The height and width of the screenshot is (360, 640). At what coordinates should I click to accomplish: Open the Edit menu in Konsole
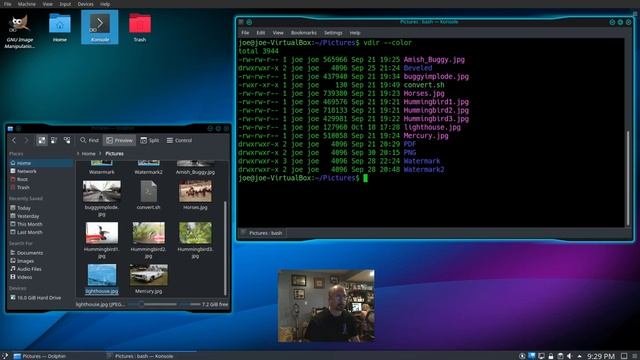click(260, 33)
